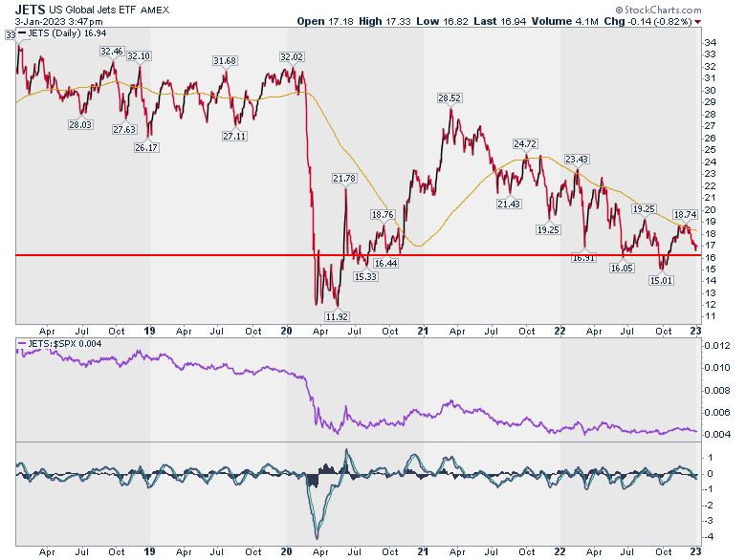
Task: Click the 28.52 peak price label
Action: 450,98
